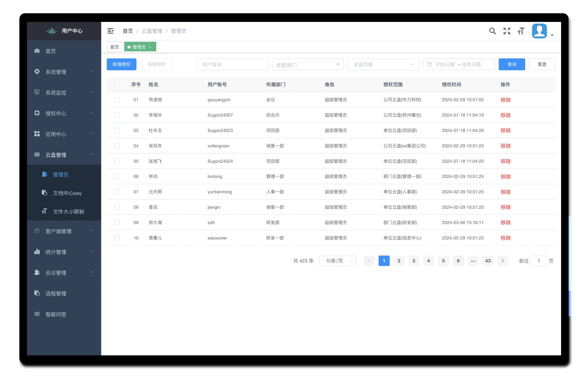Click the 用户姓名 input field
Screen dimensions: 588x377
(x=232, y=64)
